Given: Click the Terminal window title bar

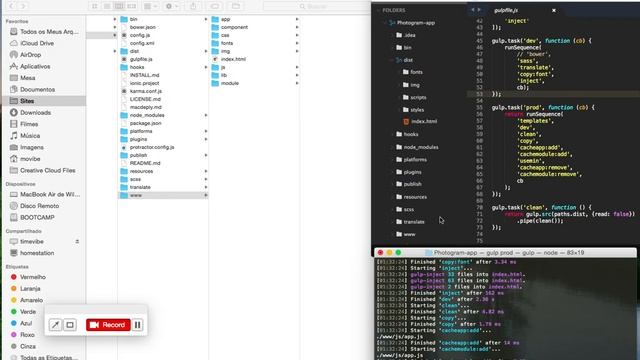Looking at the screenshot, I should (x=505, y=253).
